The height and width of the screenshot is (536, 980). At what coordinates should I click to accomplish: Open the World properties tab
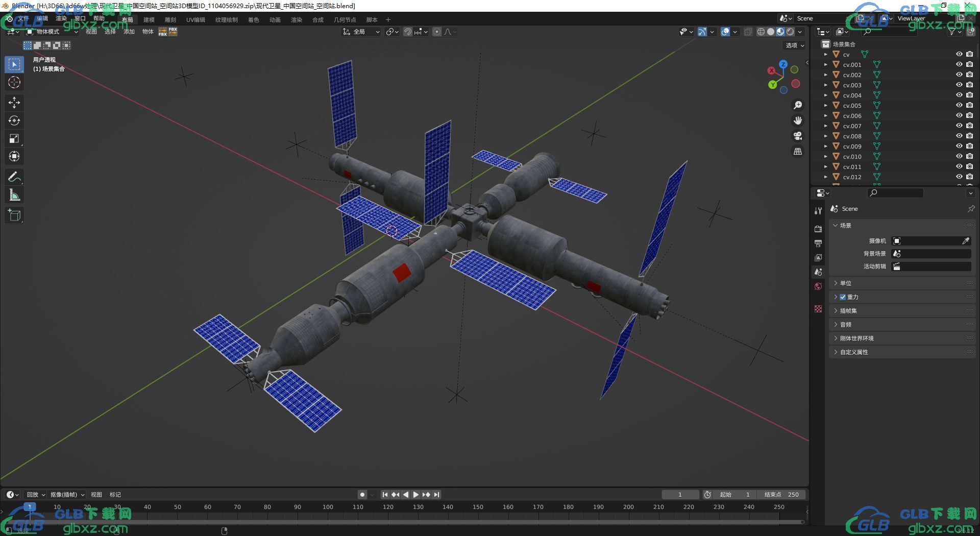point(818,286)
